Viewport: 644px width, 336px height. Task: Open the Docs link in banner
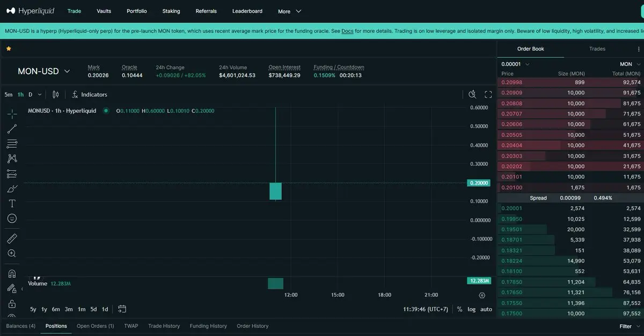pos(347,31)
